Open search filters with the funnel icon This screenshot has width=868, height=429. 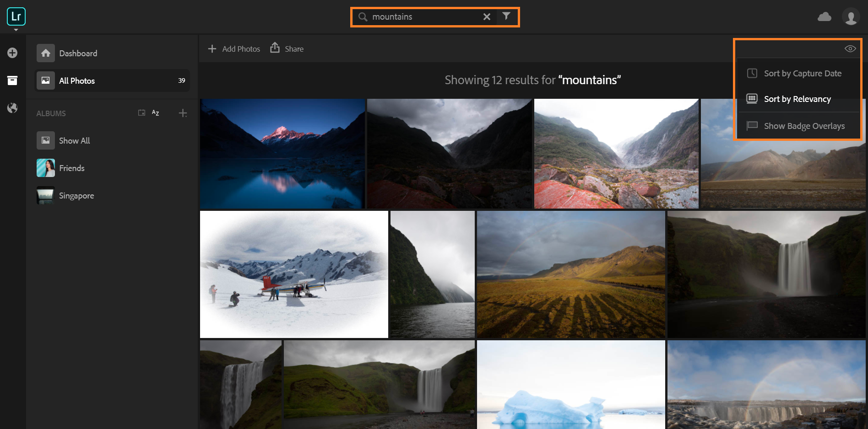(x=506, y=16)
